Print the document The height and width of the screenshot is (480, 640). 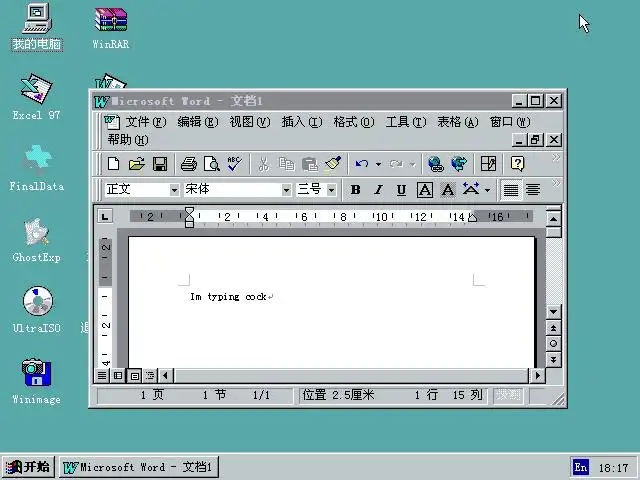click(189, 164)
